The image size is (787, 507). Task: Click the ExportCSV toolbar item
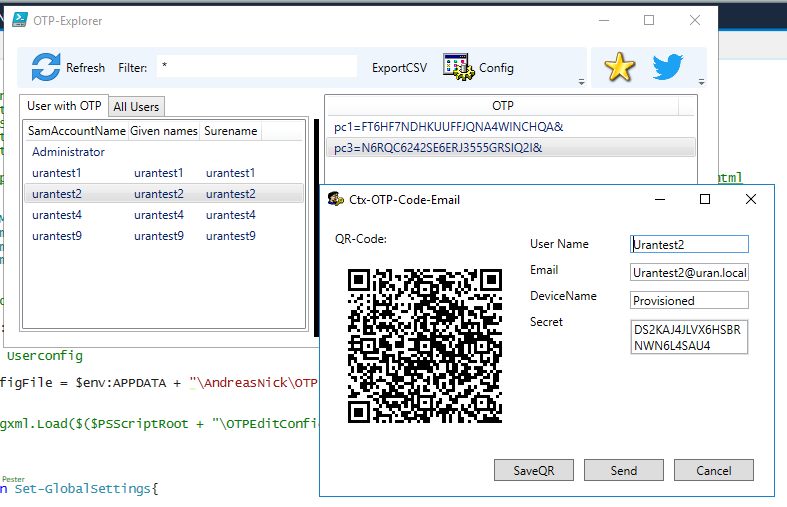400,68
